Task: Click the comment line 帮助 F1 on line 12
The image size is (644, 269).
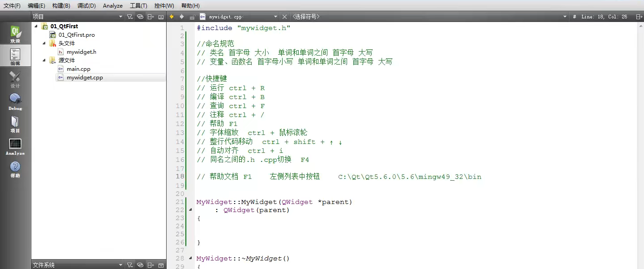Action: click(x=217, y=124)
